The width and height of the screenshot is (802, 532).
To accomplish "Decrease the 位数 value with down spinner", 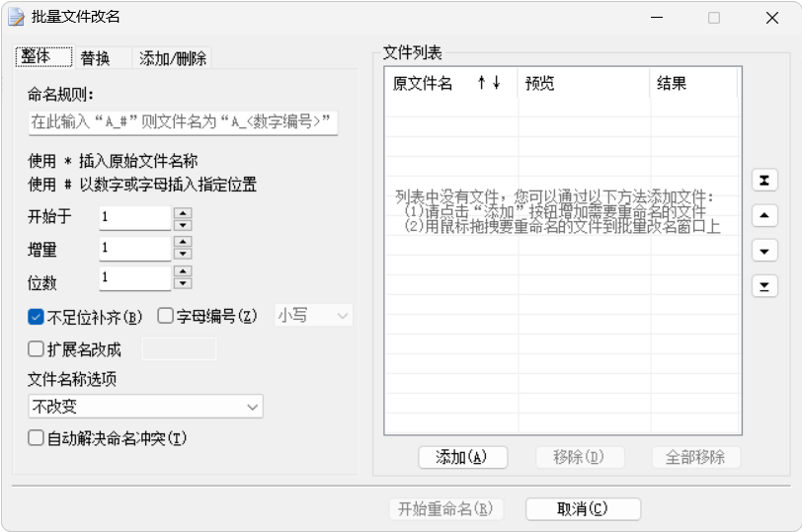I will click(x=183, y=283).
